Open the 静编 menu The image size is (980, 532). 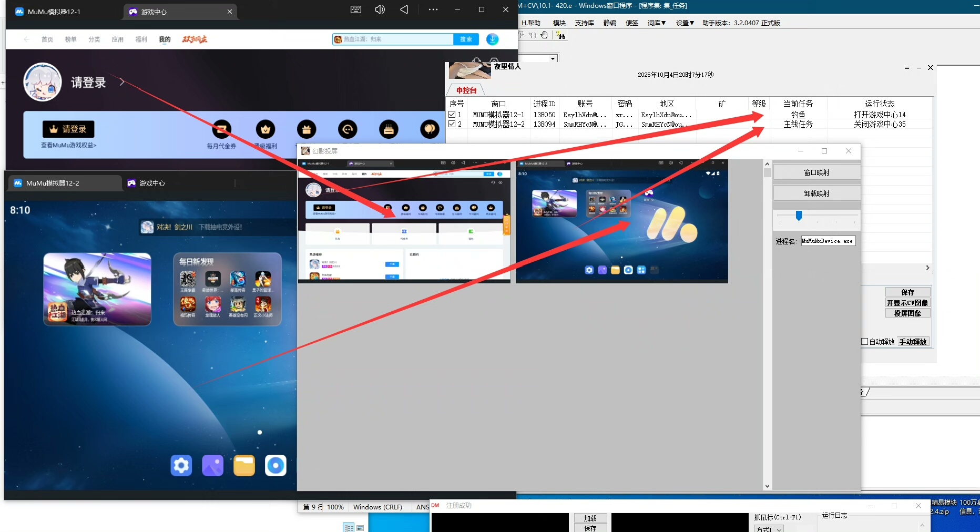pyautogui.click(x=610, y=23)
